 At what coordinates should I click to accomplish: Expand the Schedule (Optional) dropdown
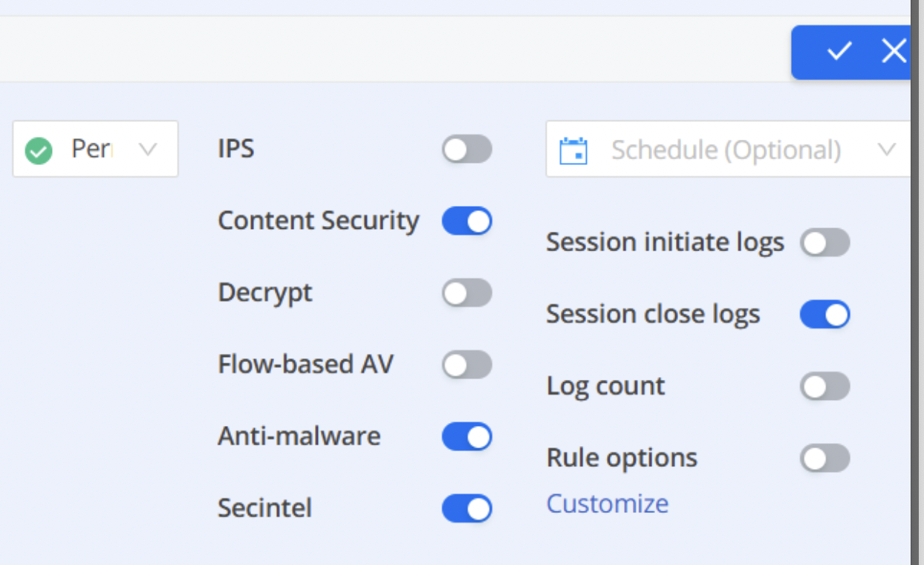tap(728, 149)
